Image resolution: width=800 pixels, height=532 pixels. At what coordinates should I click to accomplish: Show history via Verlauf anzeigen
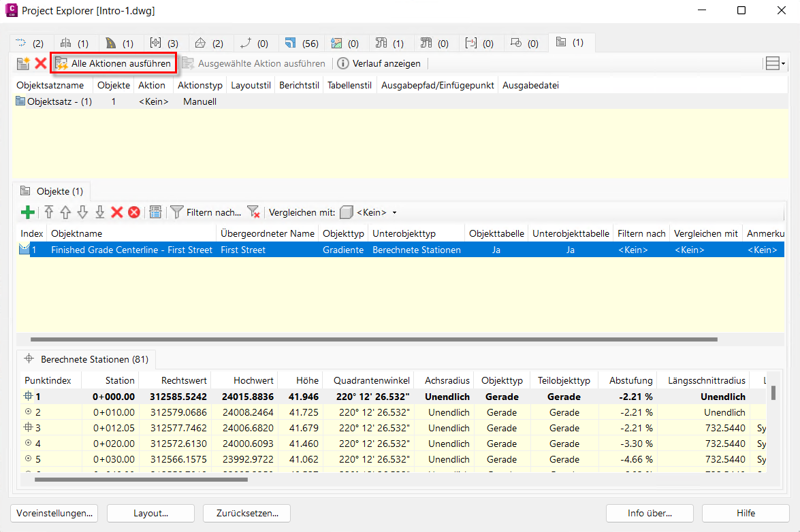point(379,64)
